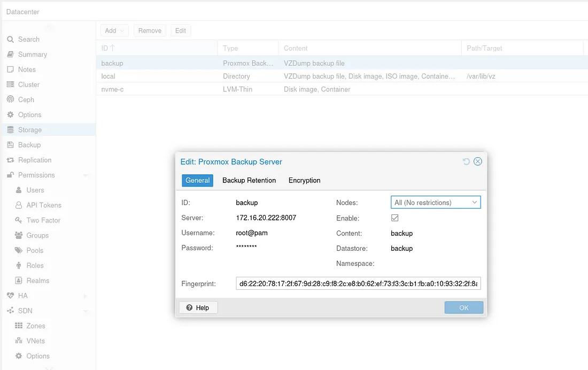Click the username value root@pam
The height and width of the screenshot is (370, 588).
point(252,233)
